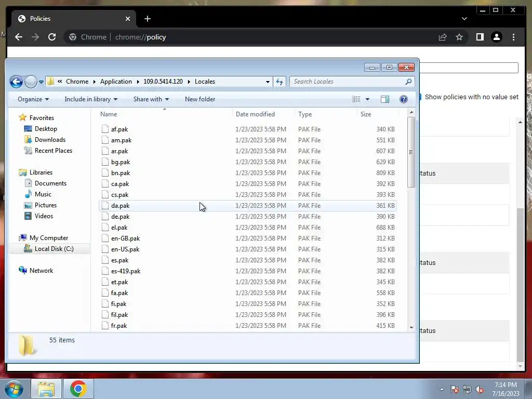This screenshot has width=532, height=399.
Task: Open Desktop in navigation pane
Action: pos(46,129)
